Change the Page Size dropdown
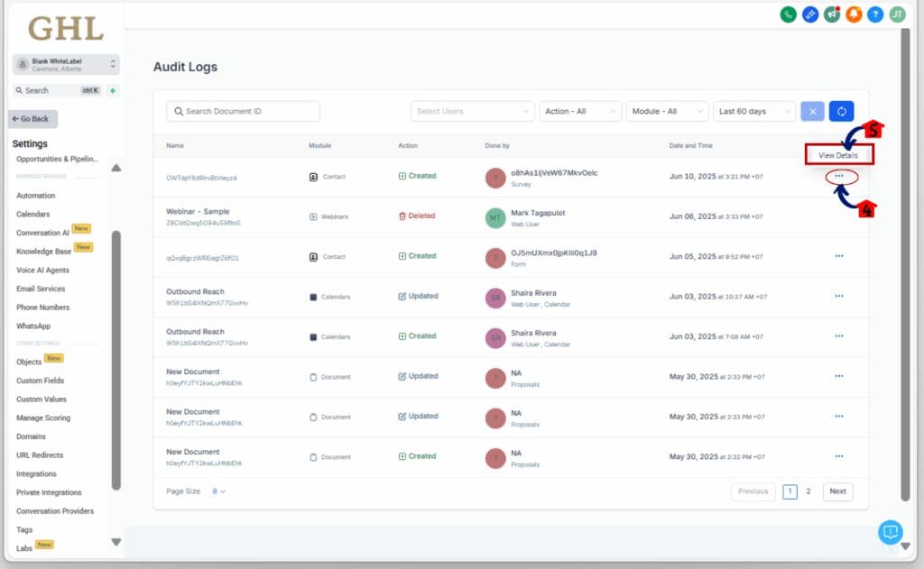 pyautogui.click(x=219, y=491)
